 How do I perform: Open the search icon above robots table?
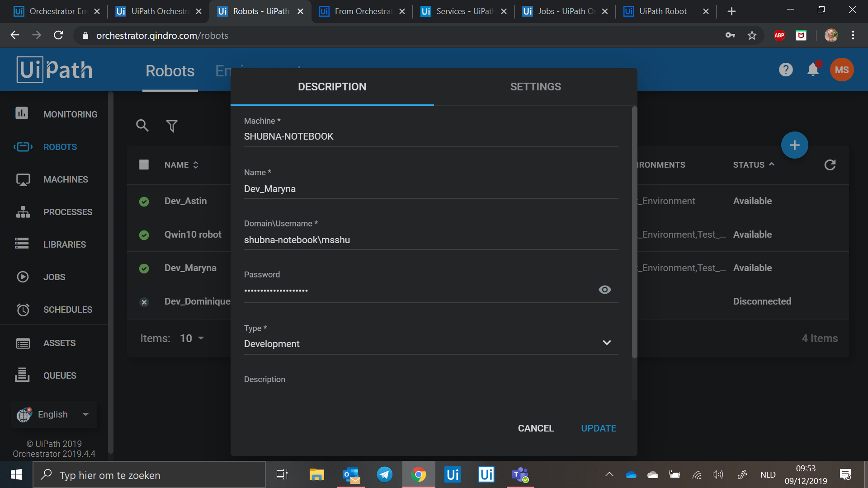[142, 126]
